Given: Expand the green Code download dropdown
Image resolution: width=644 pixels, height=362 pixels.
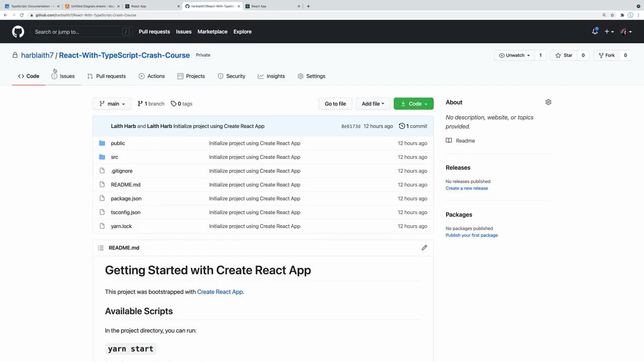Looking at the screenshot, I should [414, 104].
